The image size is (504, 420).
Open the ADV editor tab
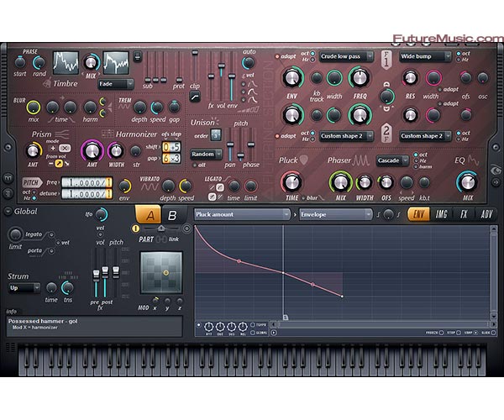[486, 214]
